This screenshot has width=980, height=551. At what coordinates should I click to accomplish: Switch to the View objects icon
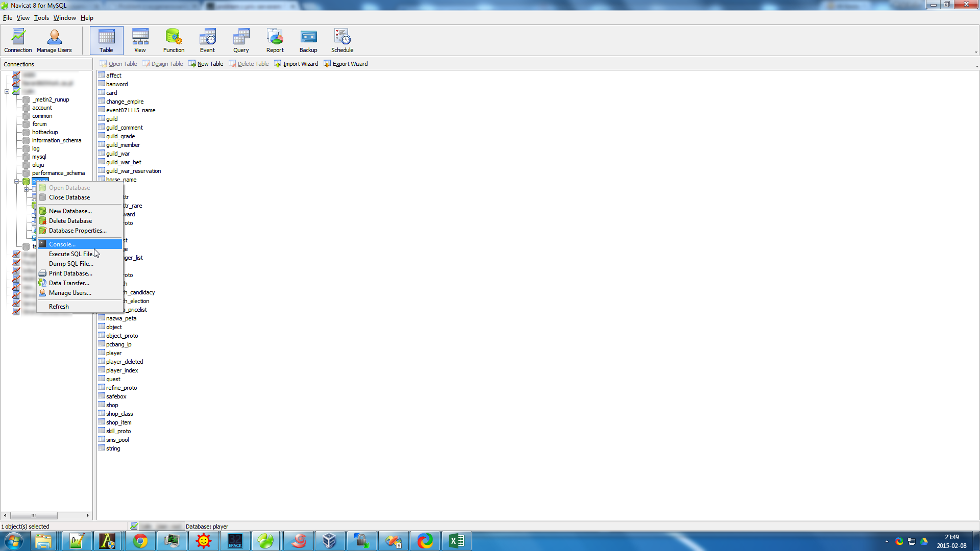140,41
